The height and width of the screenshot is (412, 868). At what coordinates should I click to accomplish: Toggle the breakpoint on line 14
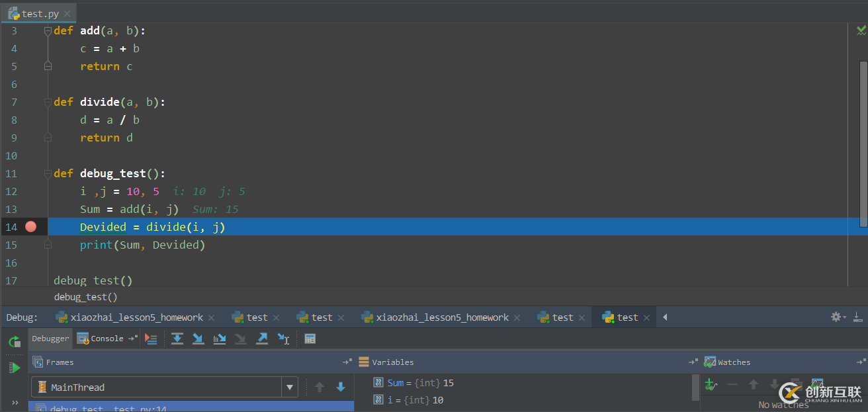[x=30, y=227]
